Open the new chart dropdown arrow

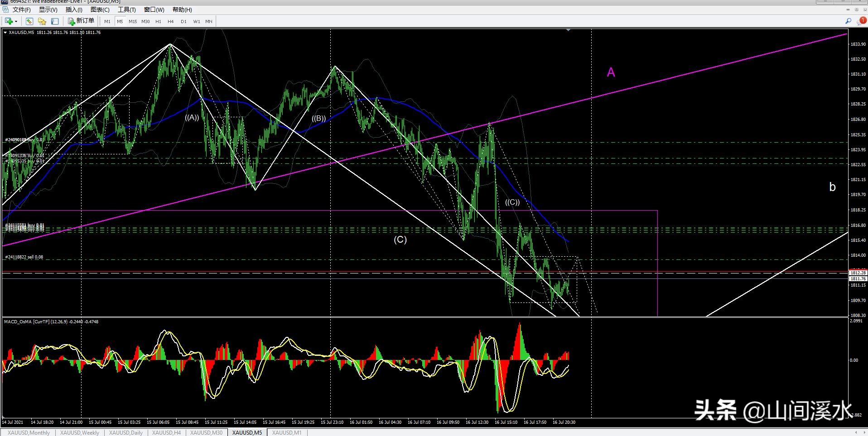pyautogui.click(x=16, y=21)
